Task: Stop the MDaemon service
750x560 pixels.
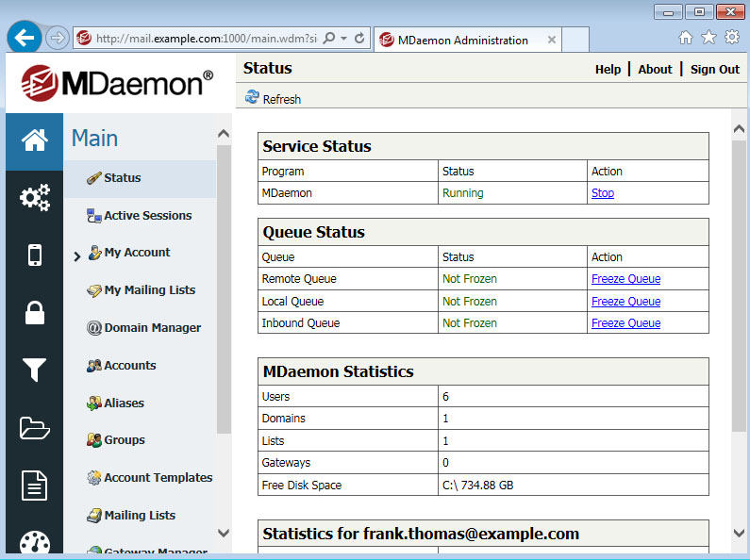Action: point(603,193)
